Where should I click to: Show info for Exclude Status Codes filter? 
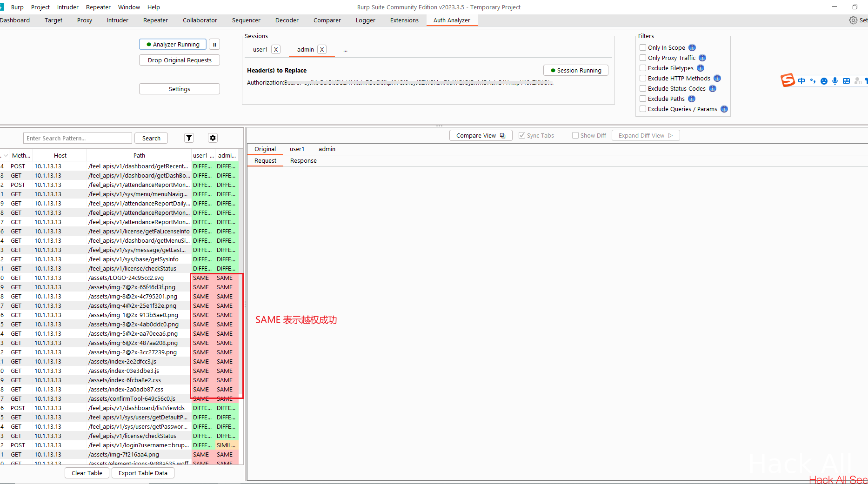[713, 89]
